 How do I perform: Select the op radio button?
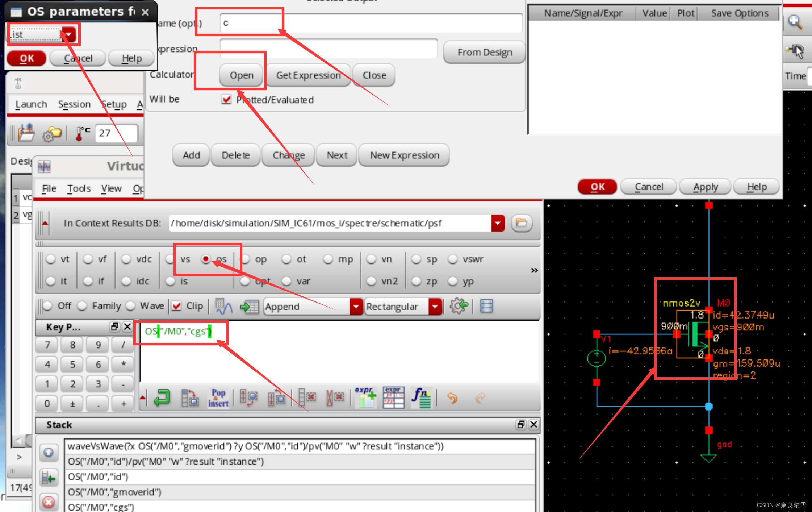tap(246, 259)
